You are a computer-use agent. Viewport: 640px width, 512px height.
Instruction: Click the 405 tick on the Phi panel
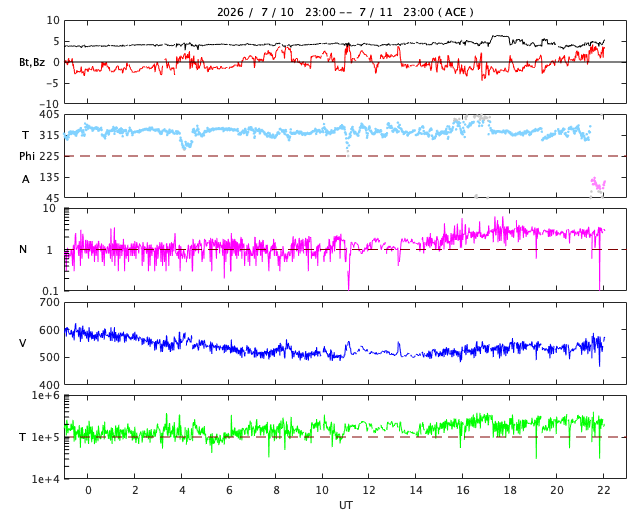click(x=49, y=115)
